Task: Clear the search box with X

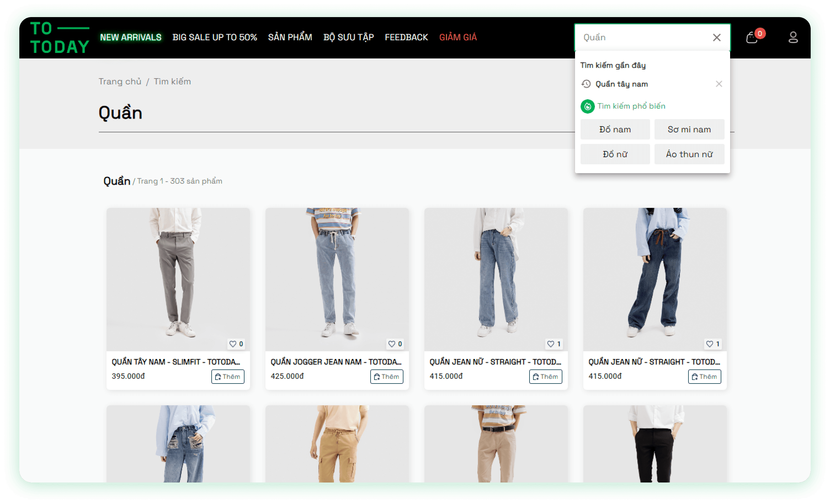Action: coord(717,37)
